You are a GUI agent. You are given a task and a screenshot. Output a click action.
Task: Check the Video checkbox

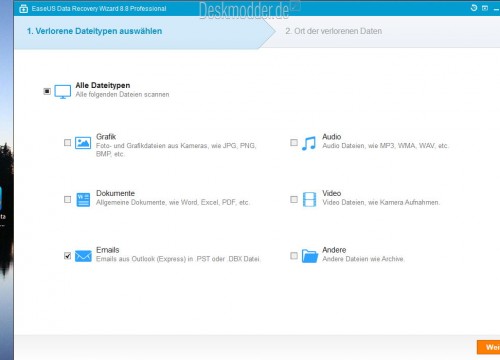[294, 199]
